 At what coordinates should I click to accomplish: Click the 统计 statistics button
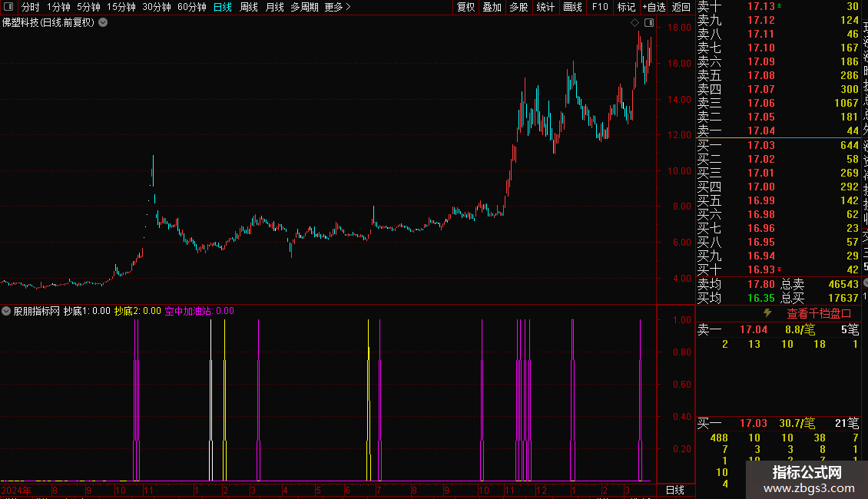pyautogui.click(x=545, y=7)
